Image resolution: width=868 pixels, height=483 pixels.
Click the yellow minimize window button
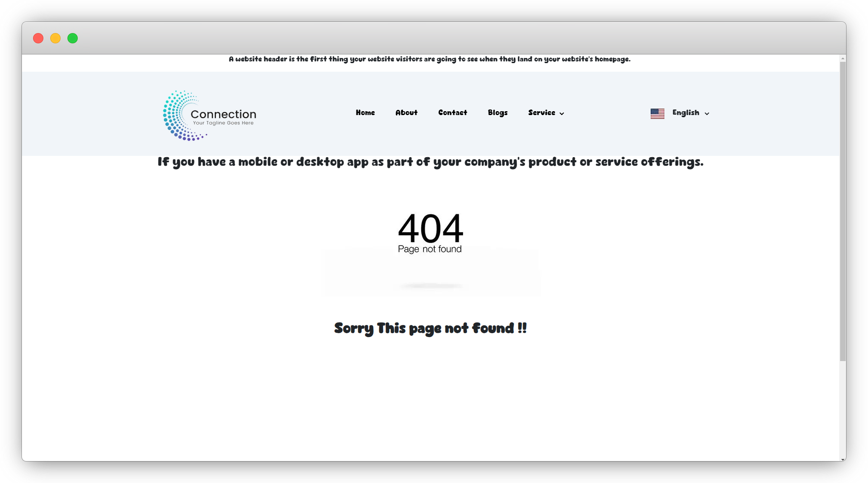(55, 38)
